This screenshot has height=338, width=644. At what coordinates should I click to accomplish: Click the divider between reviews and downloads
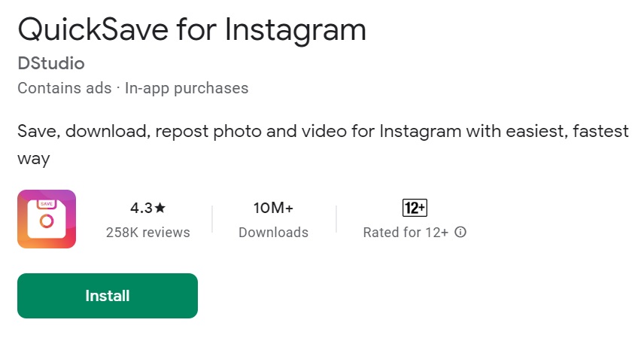212,219
